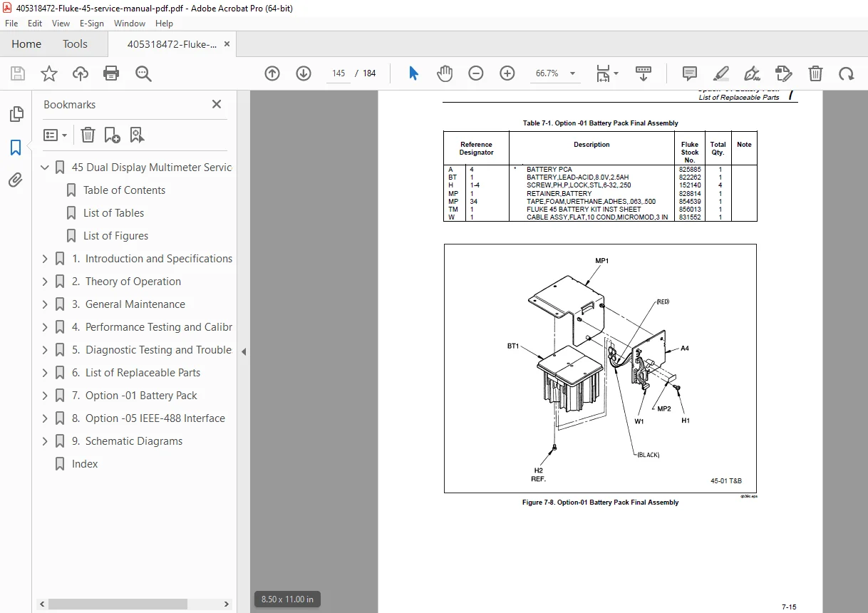Activate the hand pan tool
The image size is (868, 613).
(x=445, y=73)
